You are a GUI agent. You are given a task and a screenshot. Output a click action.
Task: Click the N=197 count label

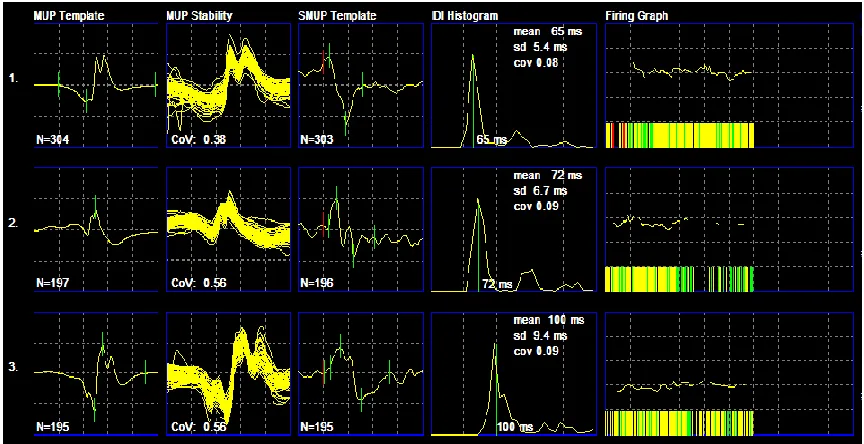[53, 284]
